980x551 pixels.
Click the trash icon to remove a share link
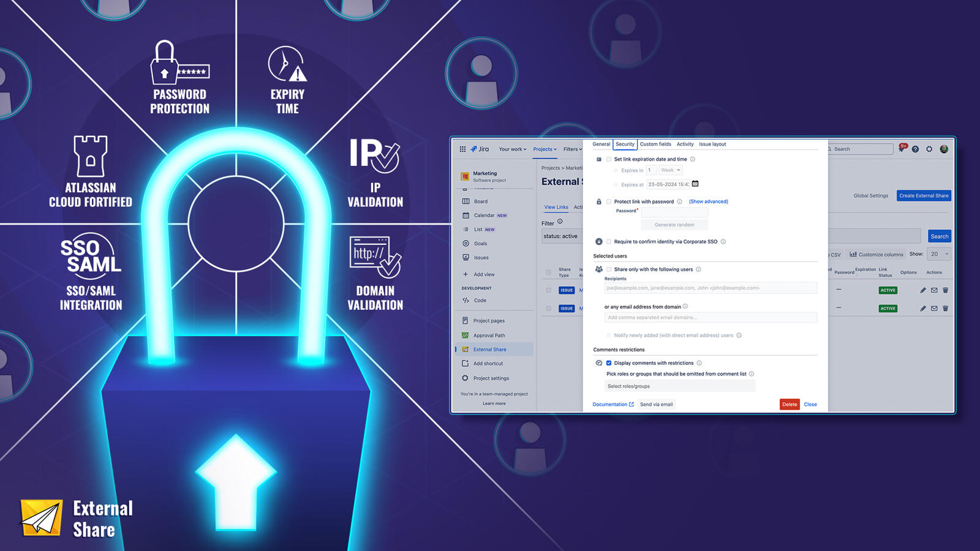pyautogui.click(x=946, y=290)
